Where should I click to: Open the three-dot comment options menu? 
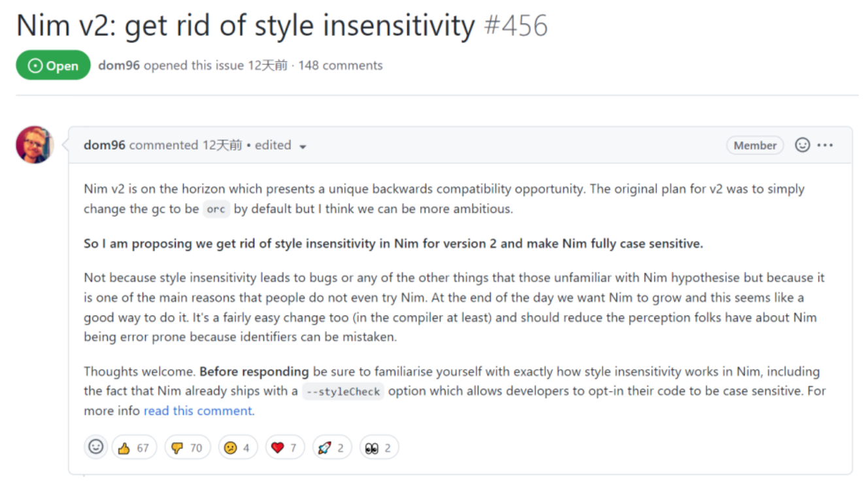826,145
